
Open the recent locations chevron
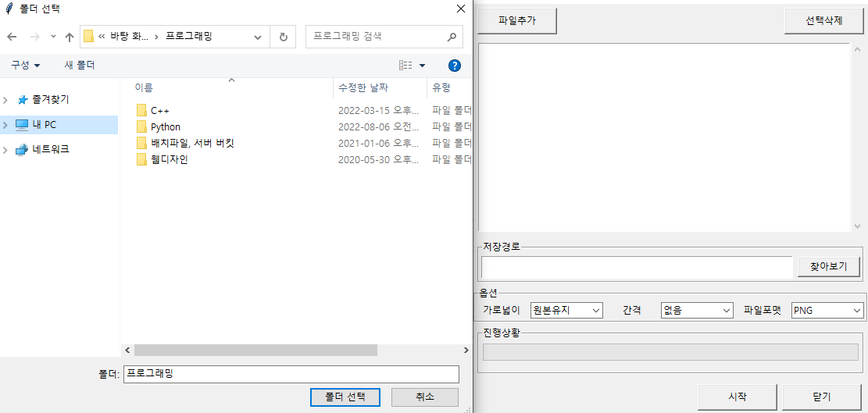click(53, 37)
